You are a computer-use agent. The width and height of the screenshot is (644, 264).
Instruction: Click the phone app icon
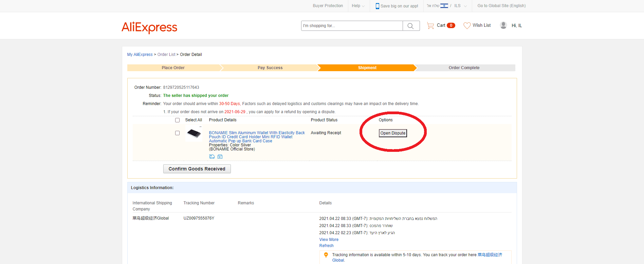(377, 6)
